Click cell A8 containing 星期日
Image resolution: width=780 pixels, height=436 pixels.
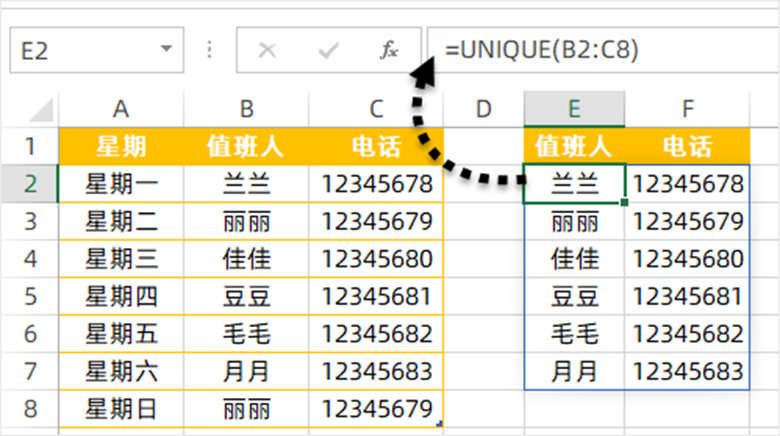click(x=121, y=410)
